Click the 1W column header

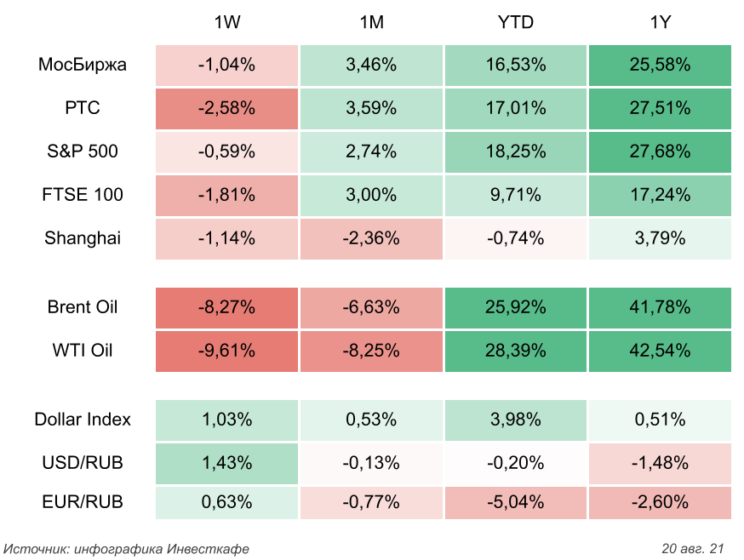[x=226, y=23]
